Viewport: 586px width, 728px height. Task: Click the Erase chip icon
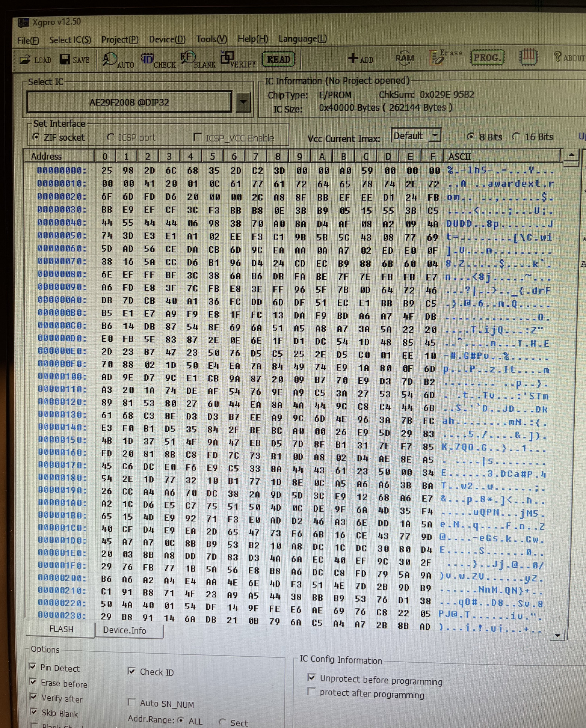[x=445, y=57]
